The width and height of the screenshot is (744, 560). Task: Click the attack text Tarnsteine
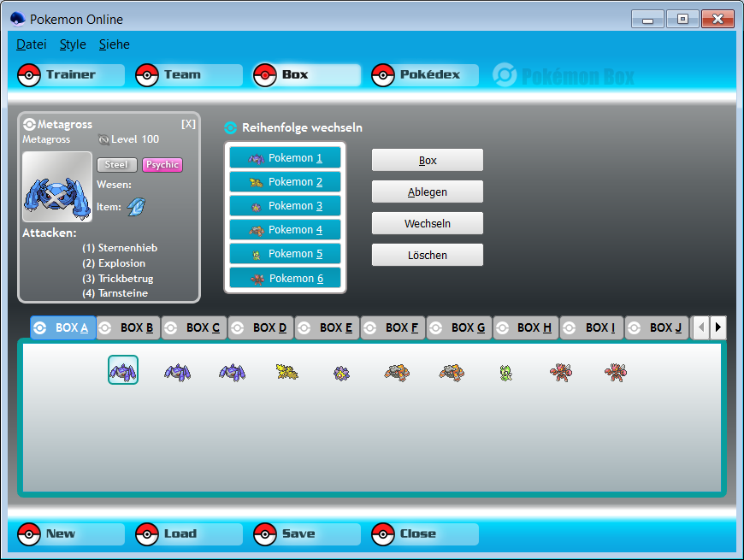[123, 293]
